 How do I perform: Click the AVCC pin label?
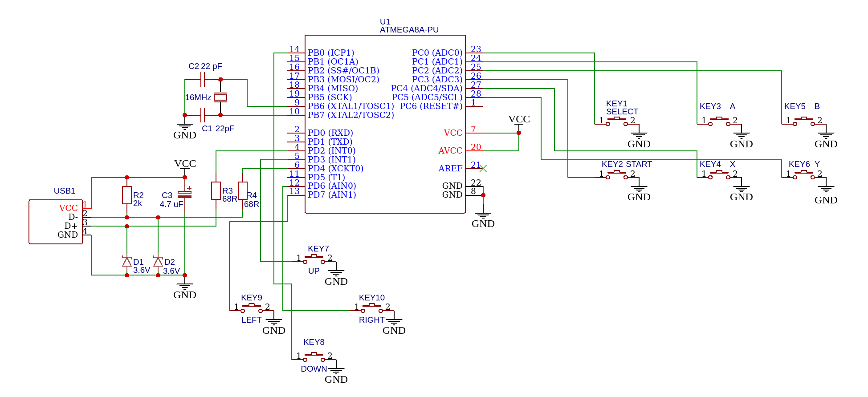450,151
